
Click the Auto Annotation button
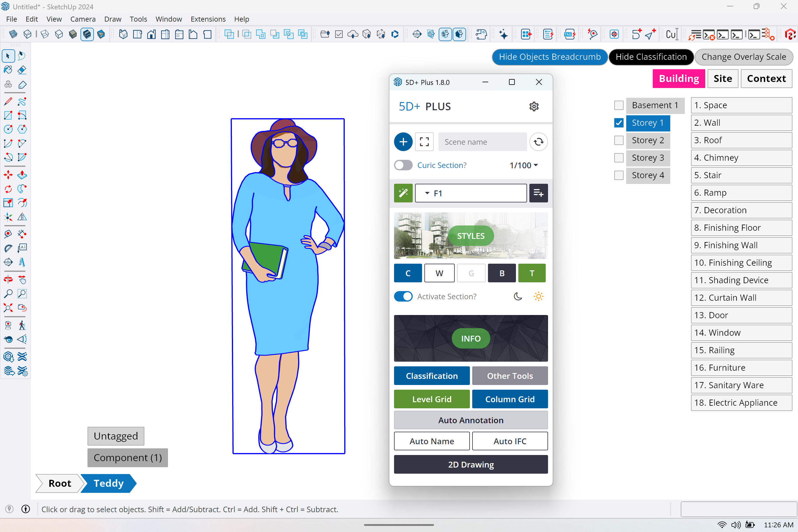(x=470, y=420)
